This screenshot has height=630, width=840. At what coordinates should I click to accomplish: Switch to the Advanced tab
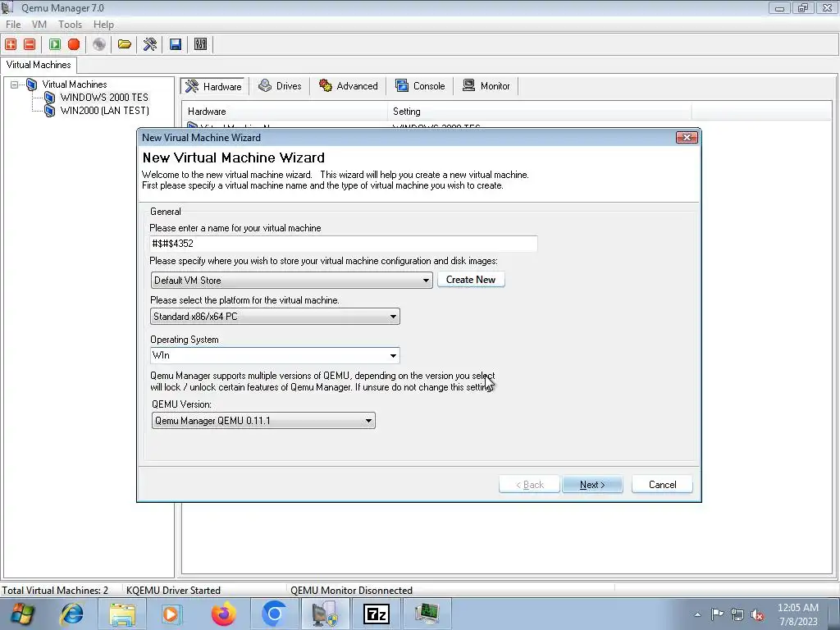click(348, 86)
